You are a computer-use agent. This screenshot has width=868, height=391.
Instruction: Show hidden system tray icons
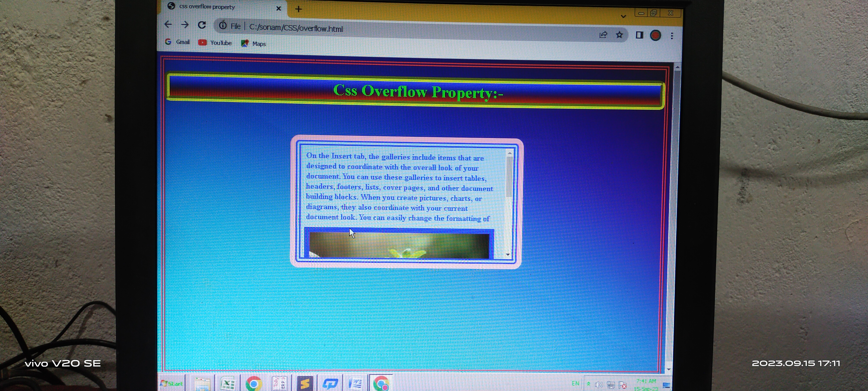pos(588,384)
